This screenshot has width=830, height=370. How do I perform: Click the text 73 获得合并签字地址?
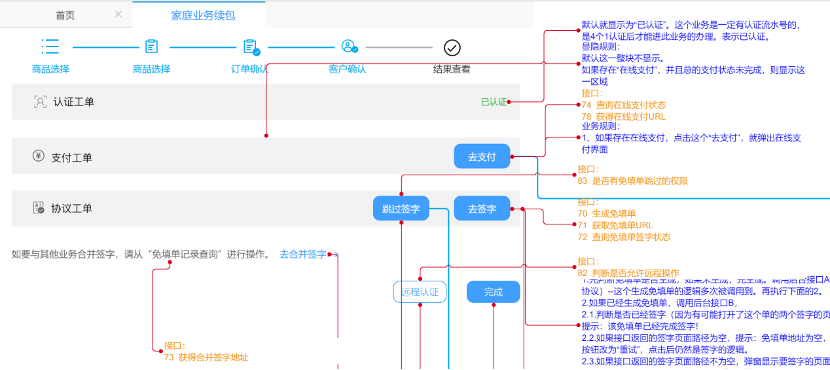[x=206, y=357]
